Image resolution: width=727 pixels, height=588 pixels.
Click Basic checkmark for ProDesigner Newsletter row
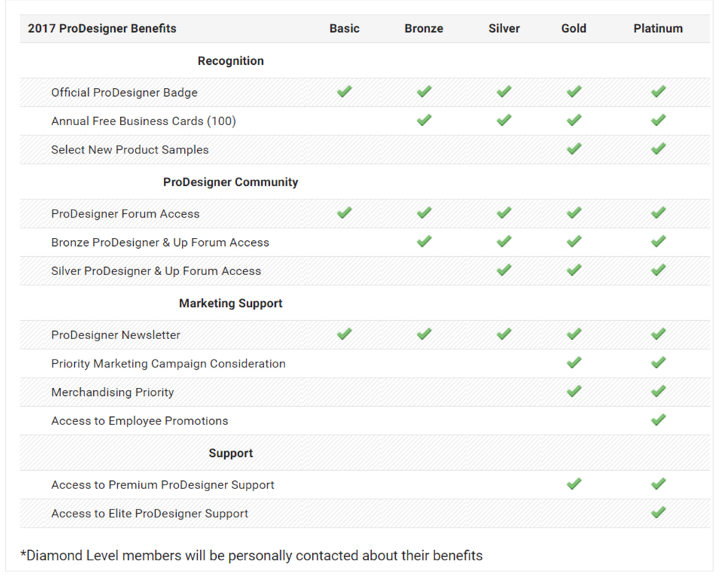(x=344, y=334)
